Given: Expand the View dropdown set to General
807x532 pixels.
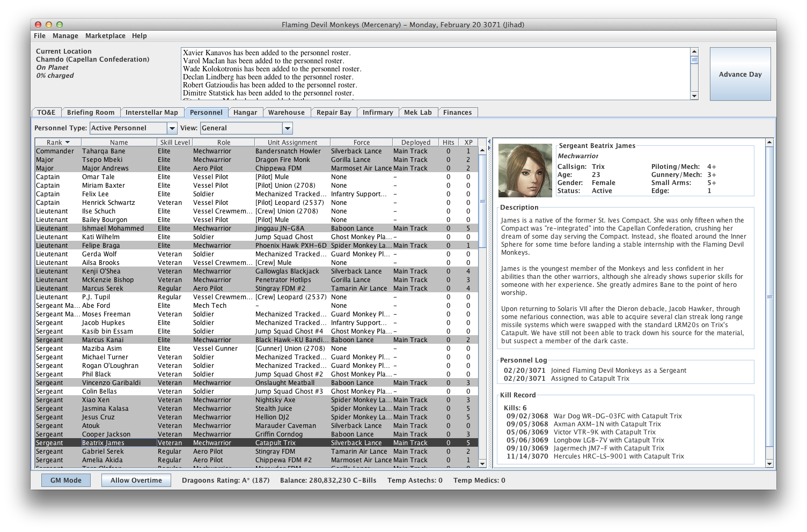Looking at the screenshot, I should point(288,128).
